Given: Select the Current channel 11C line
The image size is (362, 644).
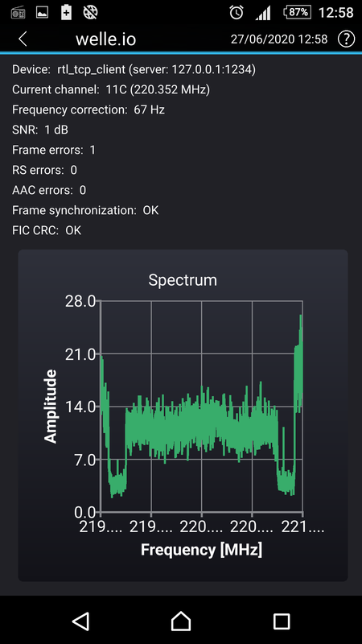Looking at the screenshot, I should (111, 90).
